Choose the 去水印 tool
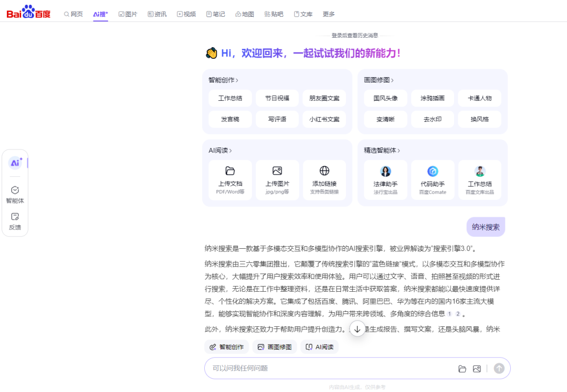 [433, 119]
